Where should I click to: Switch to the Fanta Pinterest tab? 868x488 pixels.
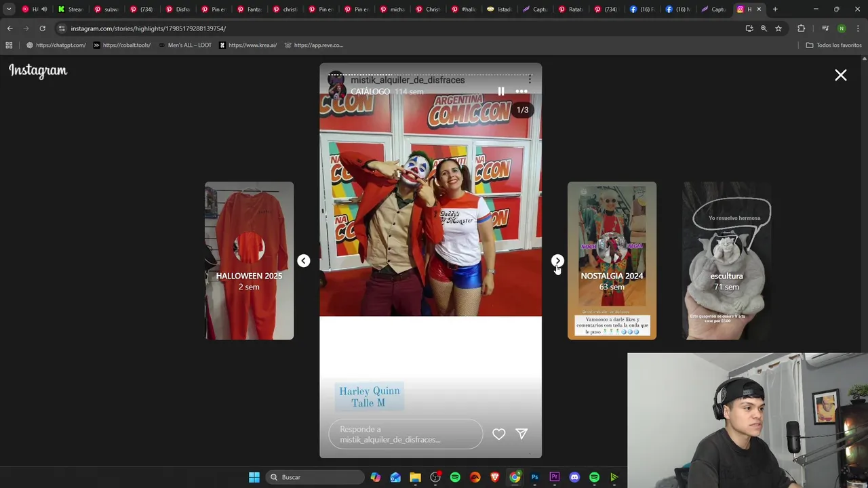click(250, 9)
